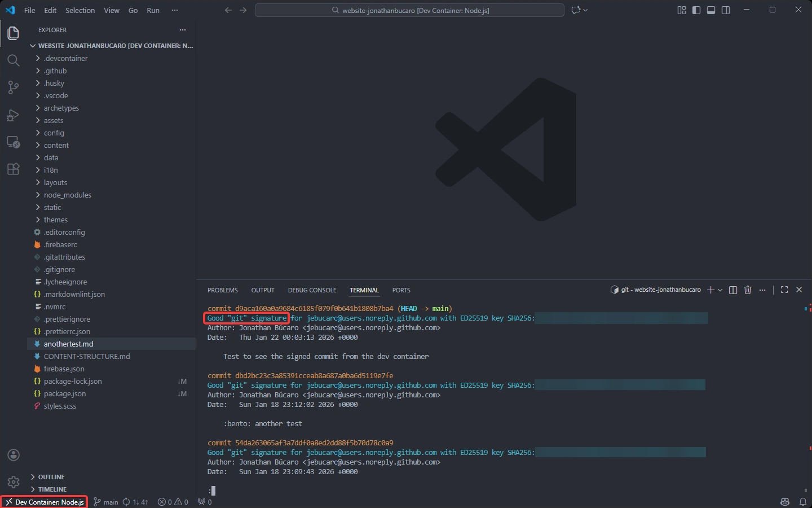The image size is (812, 508).
Task: Toggle the primary side bar visibility
Action: [x=696, y=10]
